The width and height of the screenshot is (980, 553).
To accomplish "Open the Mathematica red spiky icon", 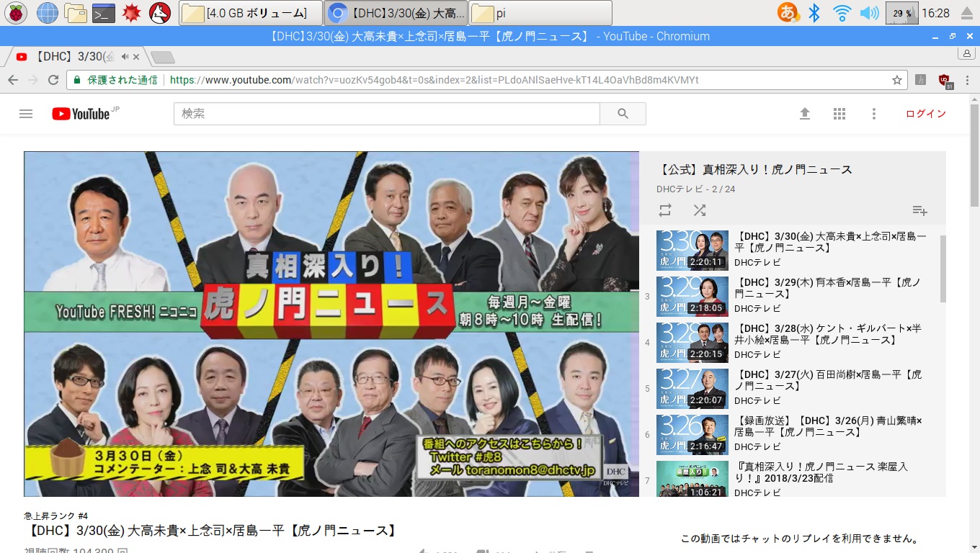I will 131,12.
